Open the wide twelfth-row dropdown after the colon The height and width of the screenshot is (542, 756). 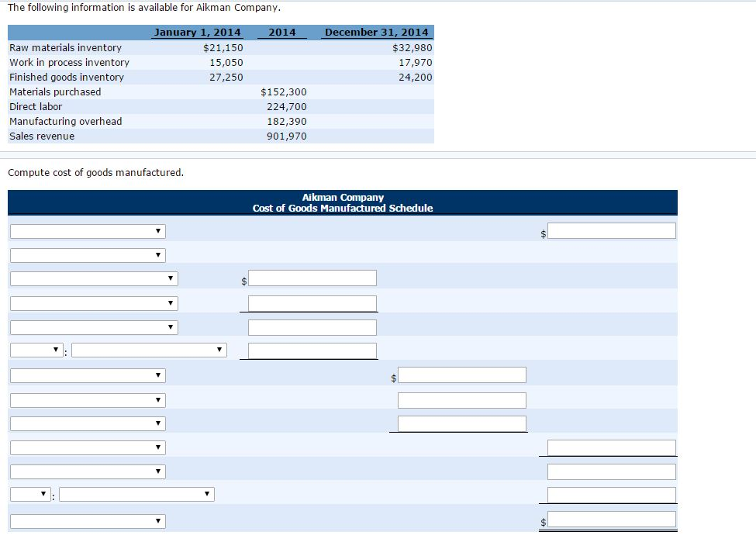pos(137,494)
